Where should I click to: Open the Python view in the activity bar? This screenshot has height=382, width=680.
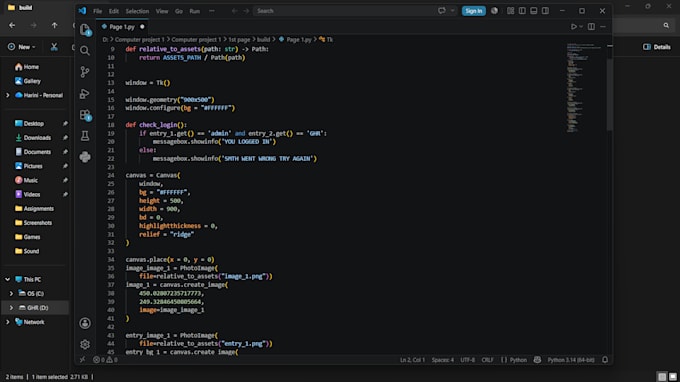click(x=85, y=157)
